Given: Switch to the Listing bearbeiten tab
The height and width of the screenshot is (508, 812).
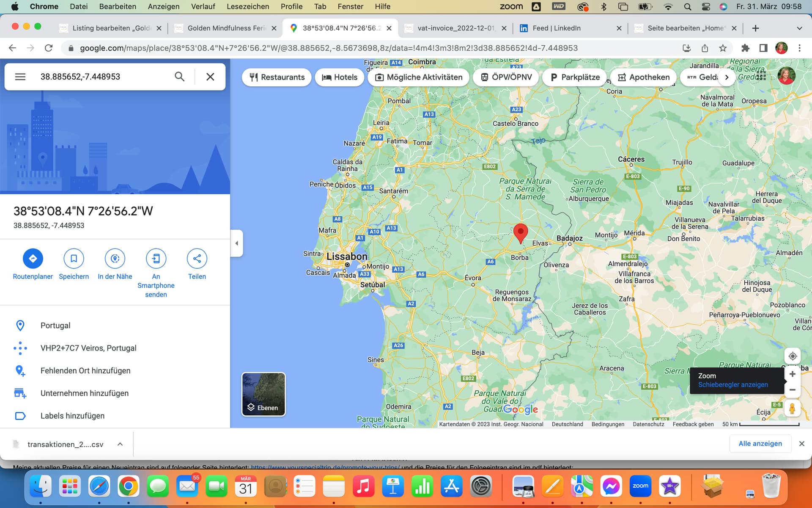Looking at the screenshot, I should coord(111,28).
